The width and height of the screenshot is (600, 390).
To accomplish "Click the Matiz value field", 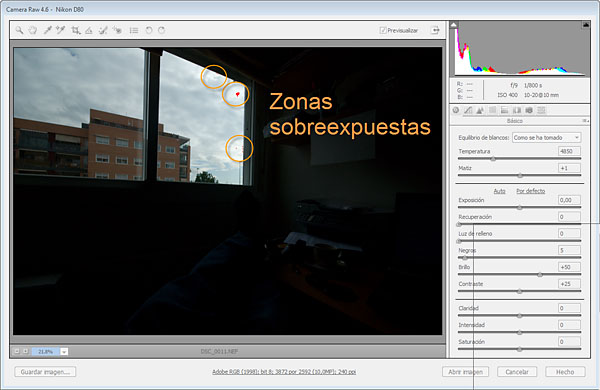I will pyautogui.click(x=569, y=168).
